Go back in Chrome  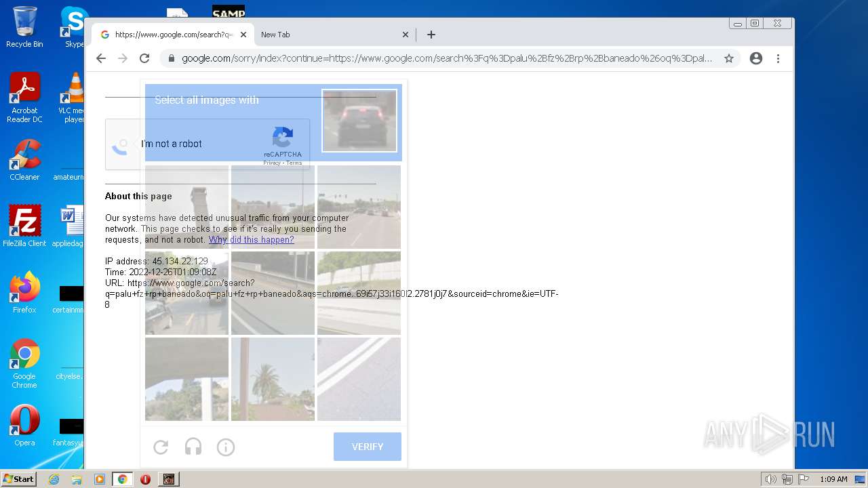click(x=101, y=58)
